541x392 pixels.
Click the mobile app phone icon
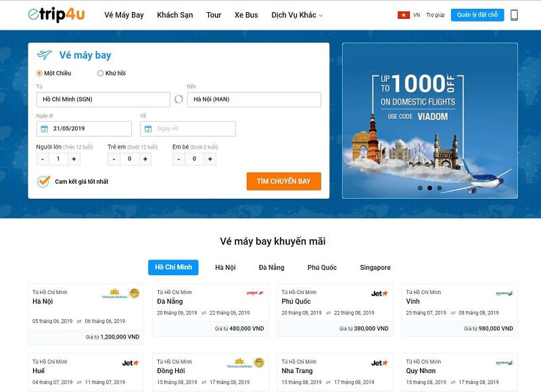click(x=515, y=16)
